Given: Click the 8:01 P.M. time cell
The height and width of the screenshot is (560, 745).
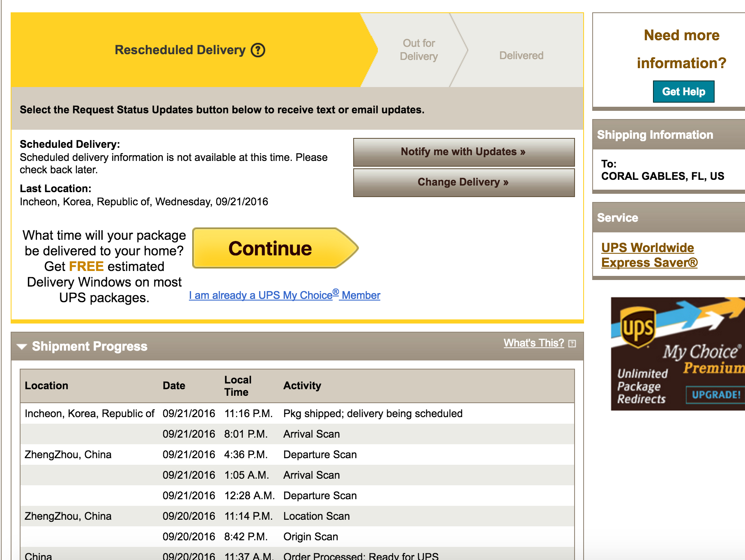Looking at the screenshot, I should click(x=246, y=434).
